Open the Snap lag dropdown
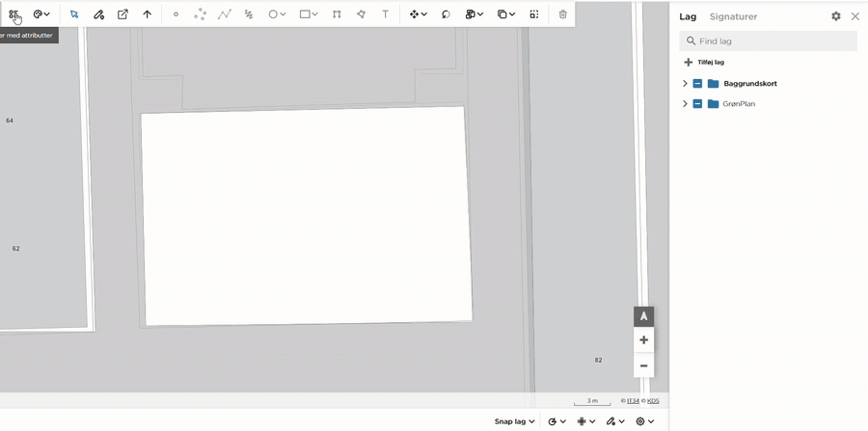The width and height of the screenshot is (868, 431). (x=515, y=421)
